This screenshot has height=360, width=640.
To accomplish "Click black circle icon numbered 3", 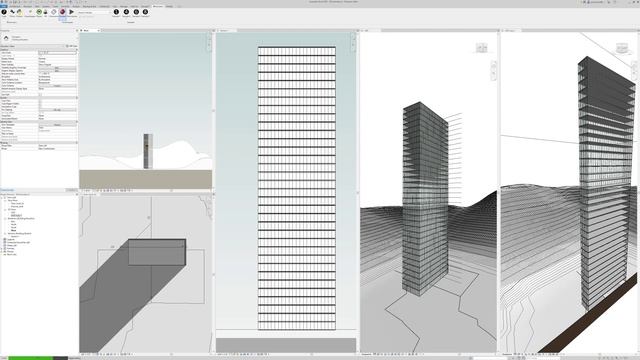I will 136,12.
